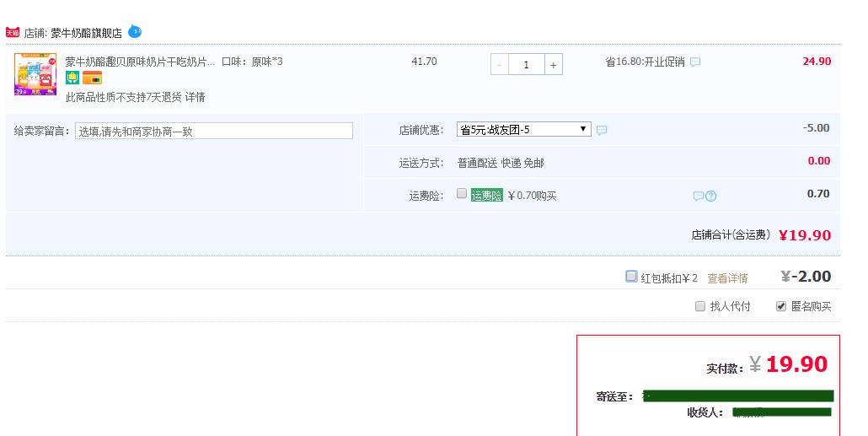Click the quantity input field showing 1

(527, 65)
